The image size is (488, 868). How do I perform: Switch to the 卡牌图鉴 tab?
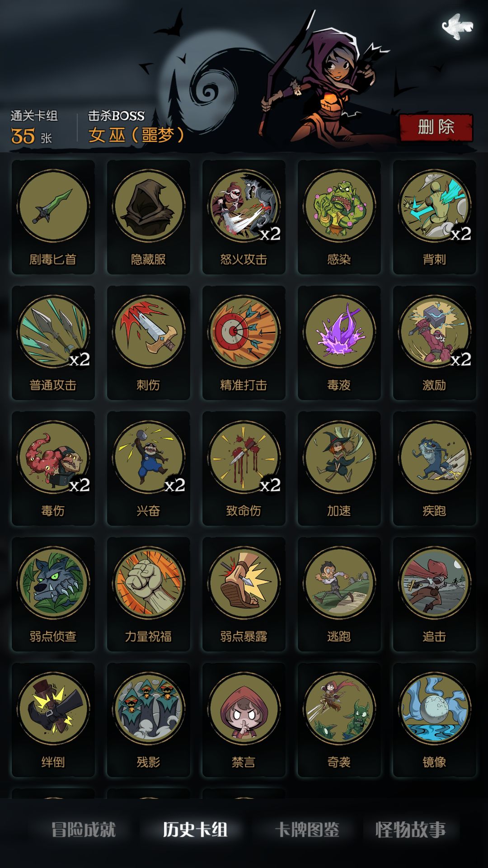[x=307, y=830]
